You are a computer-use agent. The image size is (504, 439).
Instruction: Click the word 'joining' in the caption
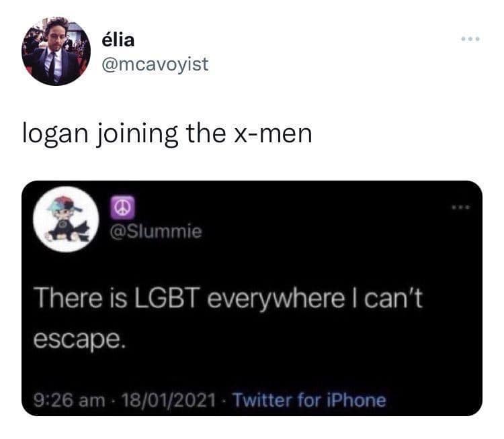click(x=138, y=135)
